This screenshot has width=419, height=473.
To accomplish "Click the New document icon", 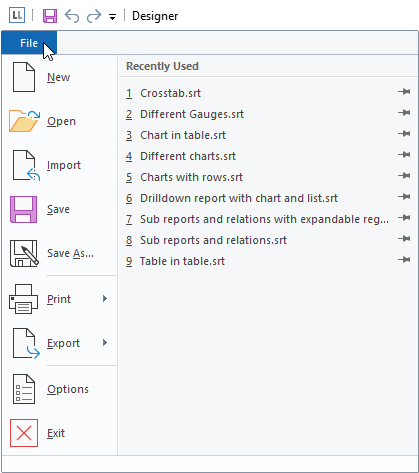I will 24,77.
